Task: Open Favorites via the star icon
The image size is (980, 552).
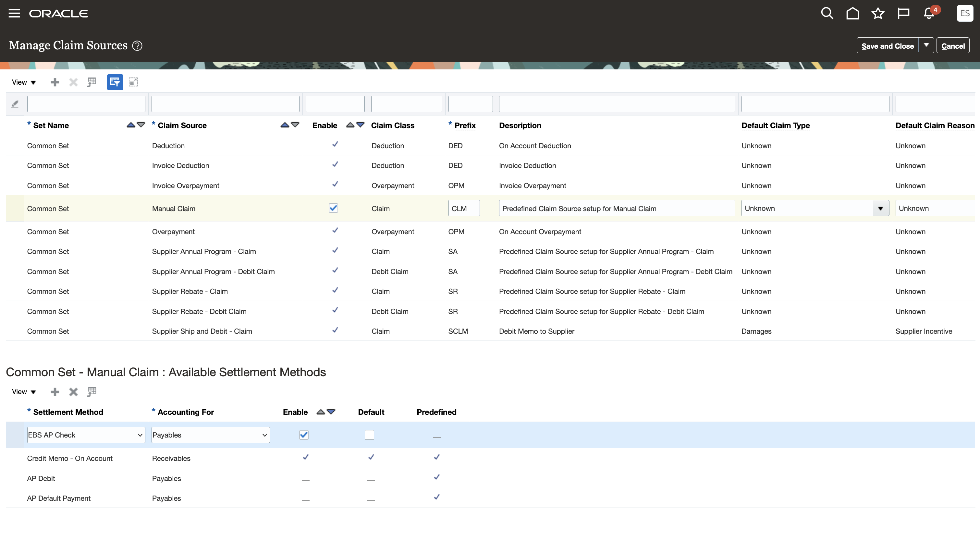Action: [x=878, y=13]
